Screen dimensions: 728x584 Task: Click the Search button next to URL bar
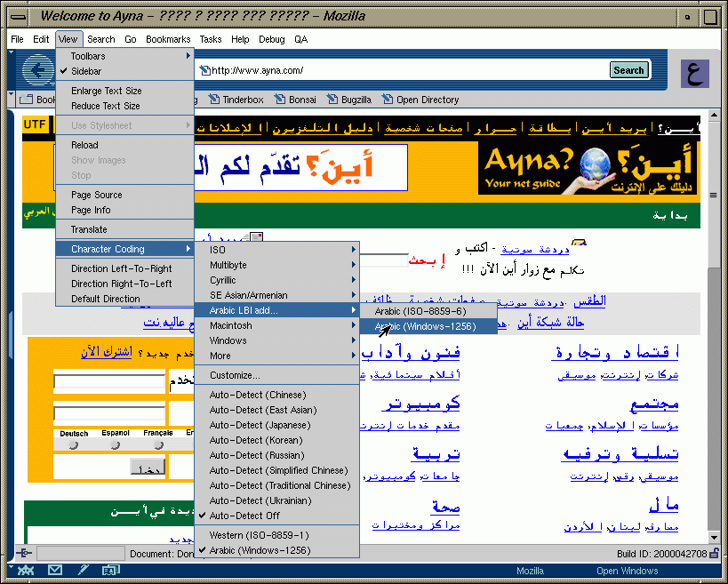pyautogui.click(x=629, y=70)
